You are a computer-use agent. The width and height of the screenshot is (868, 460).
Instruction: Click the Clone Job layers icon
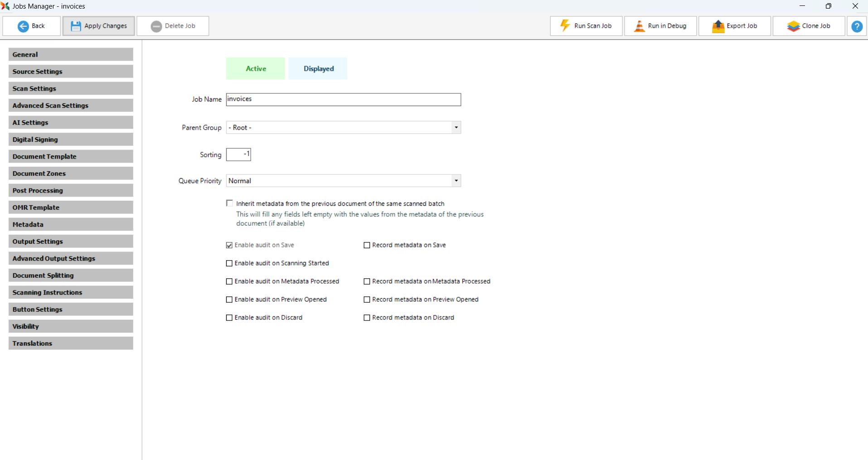point(793,26)
